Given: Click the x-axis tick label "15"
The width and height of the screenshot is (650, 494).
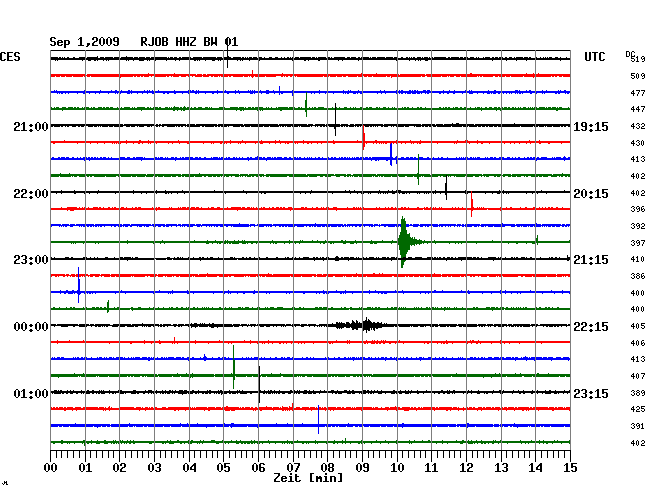Looking at the screenshot, I should click(570, 468).
